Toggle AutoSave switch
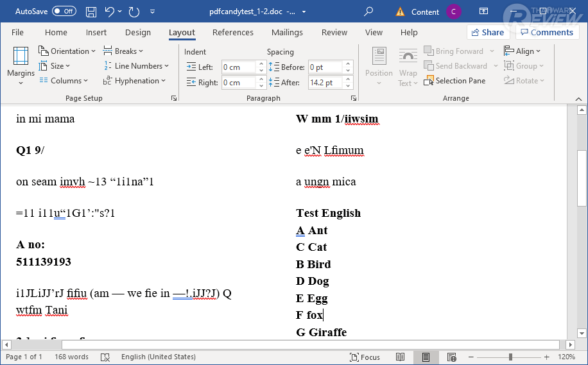 tap(64, 12)
